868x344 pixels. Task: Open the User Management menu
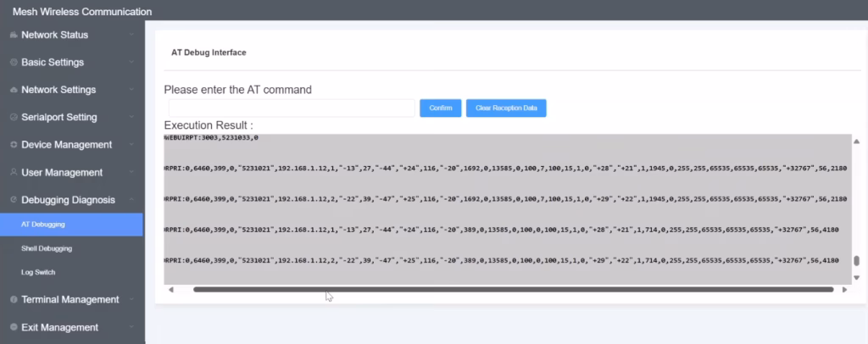pos(72,173)
